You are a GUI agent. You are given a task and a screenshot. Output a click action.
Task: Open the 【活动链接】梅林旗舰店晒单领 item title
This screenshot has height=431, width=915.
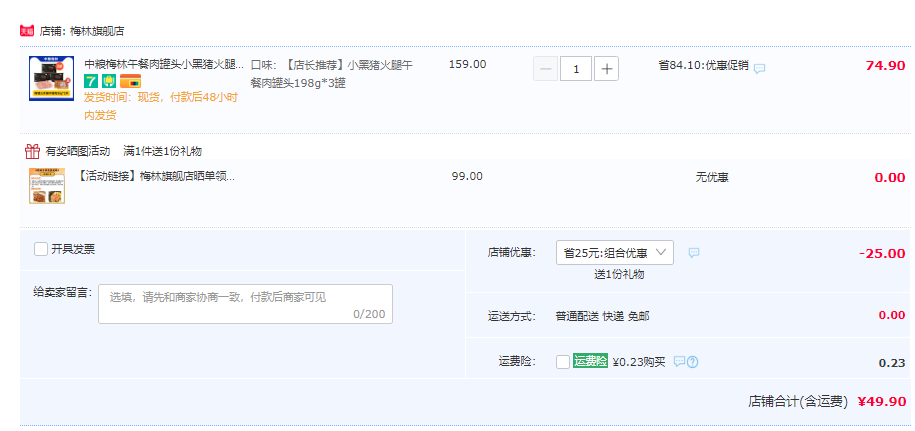coord(156,176)
